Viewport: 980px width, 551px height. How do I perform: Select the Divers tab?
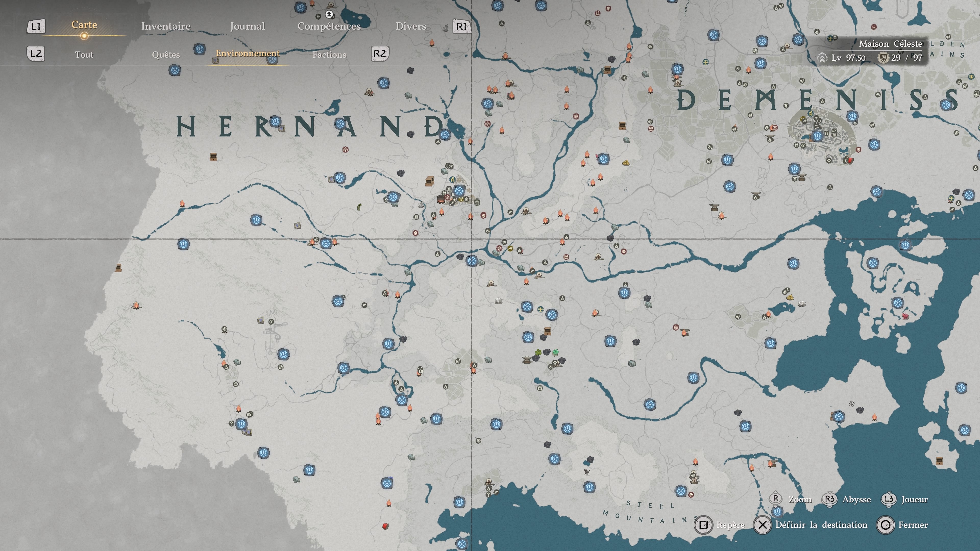[411, 26]
